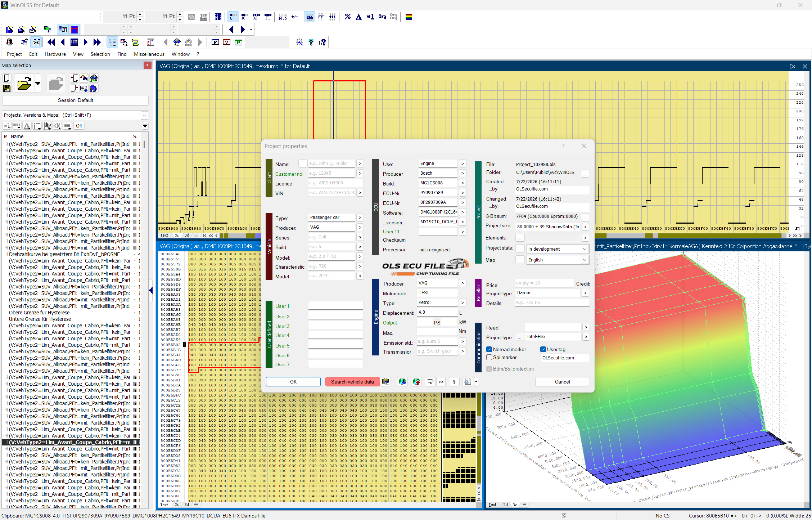The width and height of the screenshot is (812, 520).
Task: Toggle binary 111 number format
Action: click(333, 17)
